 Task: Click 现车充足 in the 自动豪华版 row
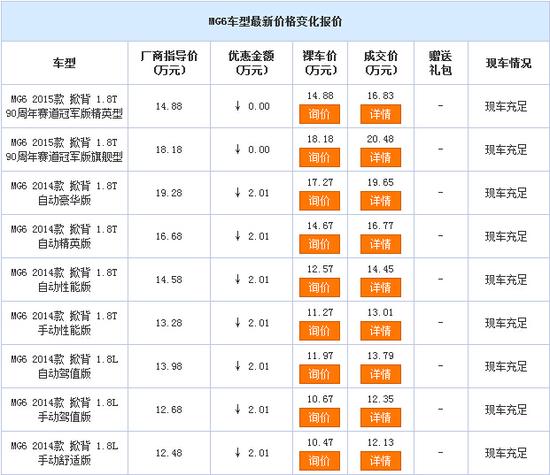506,193
